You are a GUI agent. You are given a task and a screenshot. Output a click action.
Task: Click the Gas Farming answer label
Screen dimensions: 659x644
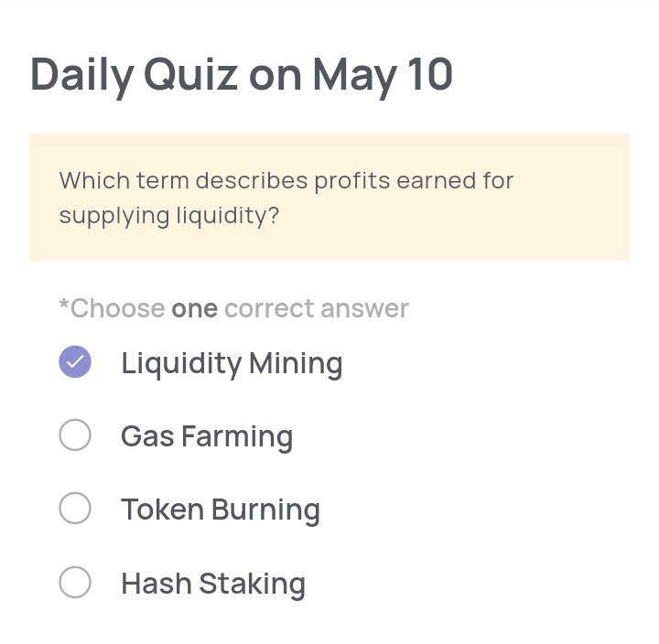(207, 437)
